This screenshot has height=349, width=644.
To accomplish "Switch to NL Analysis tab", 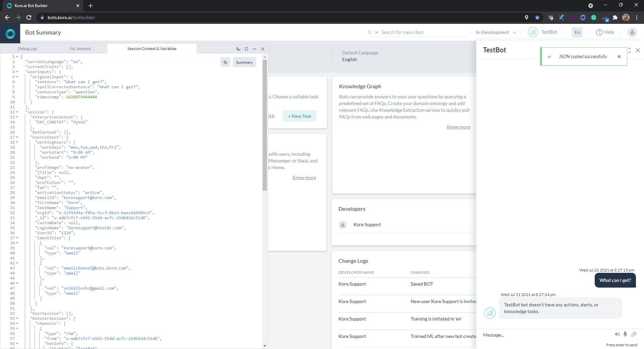I will tap(80, 49).
